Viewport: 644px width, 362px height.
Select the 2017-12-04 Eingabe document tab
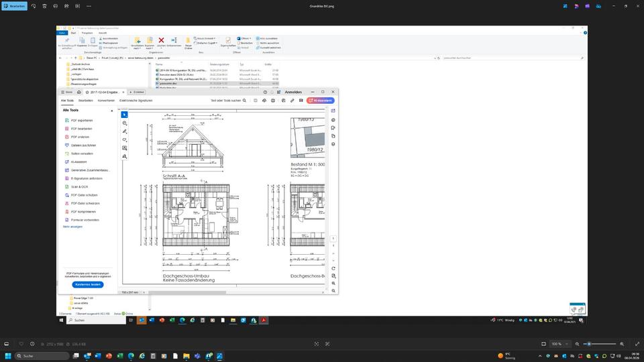click(x=104, y=92)
